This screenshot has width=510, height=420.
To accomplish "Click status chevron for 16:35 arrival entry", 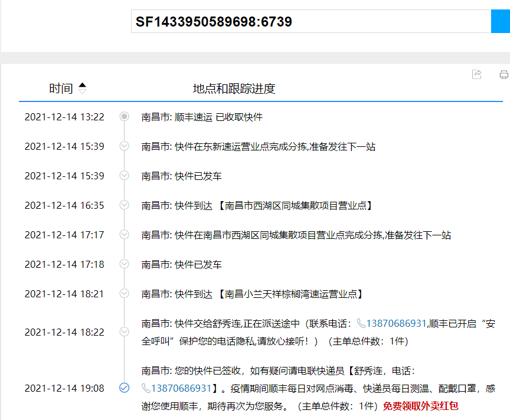I will click(124, 205).
